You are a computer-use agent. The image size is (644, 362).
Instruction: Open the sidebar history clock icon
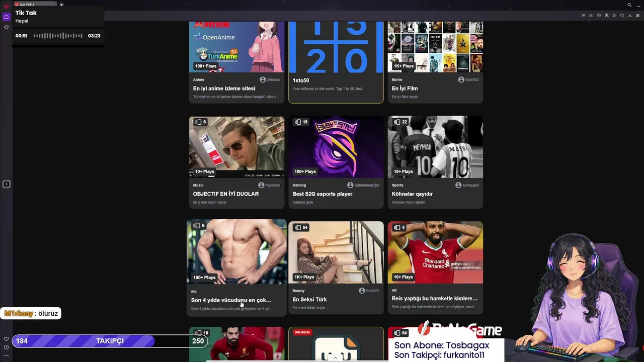pyautogui.click(x=6, y=347)
